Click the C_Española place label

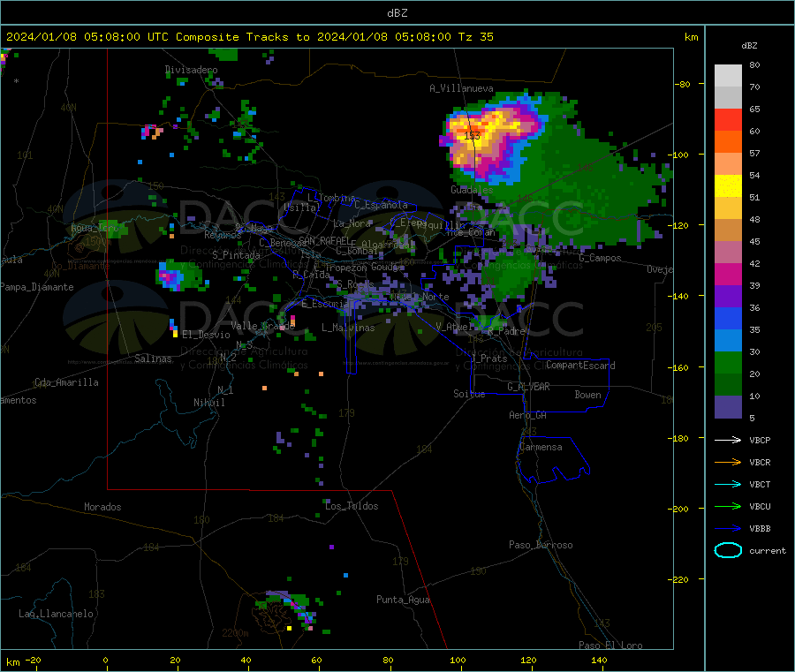pyautogui.click(x=381, y=205)
